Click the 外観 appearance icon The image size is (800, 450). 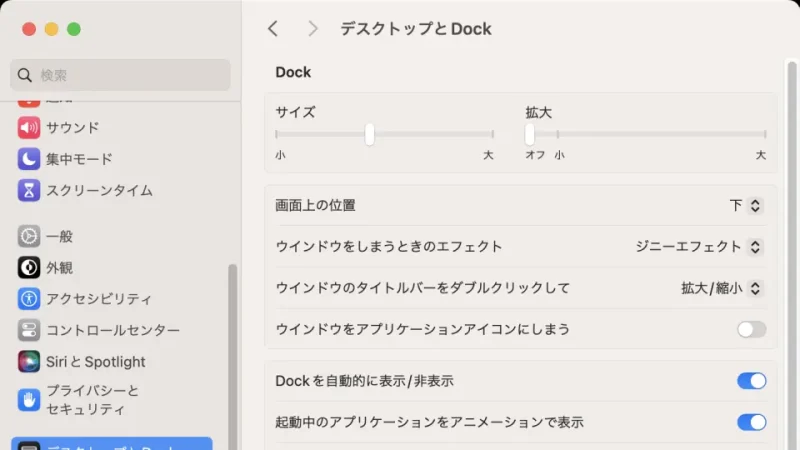click(x=29, y=268)
